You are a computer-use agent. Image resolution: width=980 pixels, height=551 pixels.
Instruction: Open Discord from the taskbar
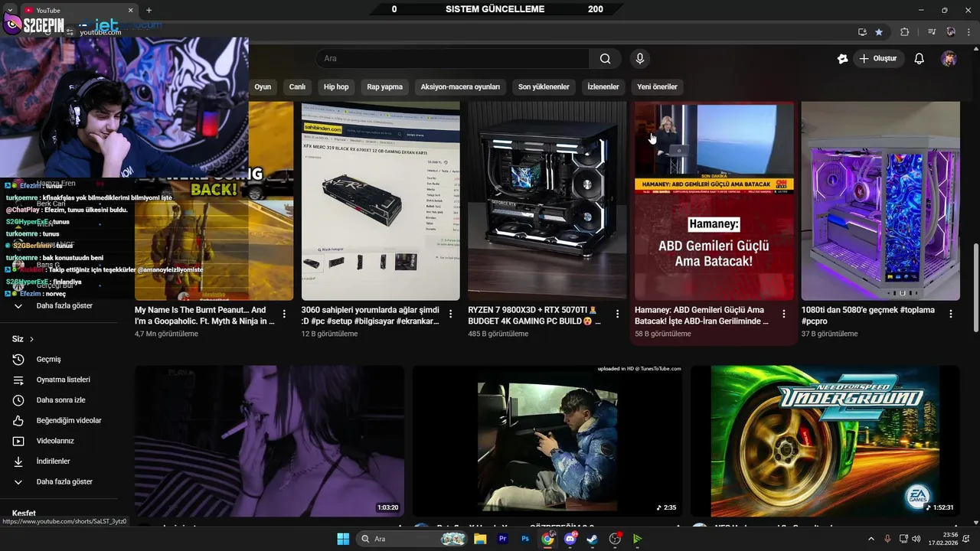pyautogui.click(x=570, y=539)
